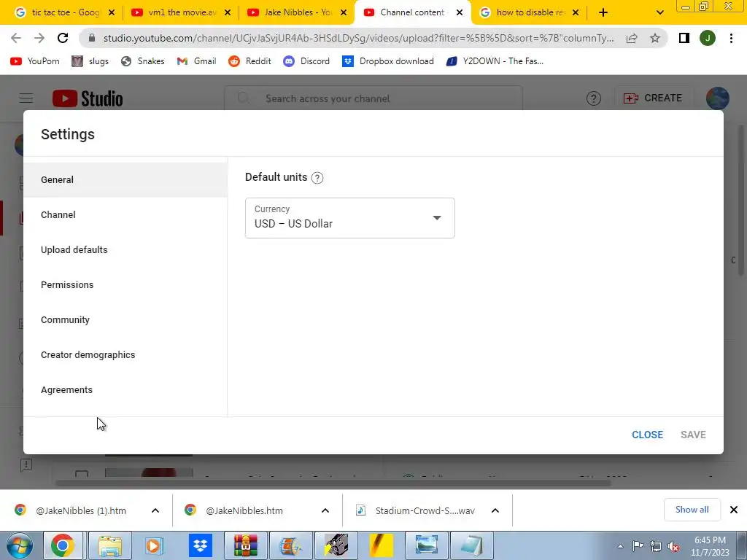Open the hamburger menu in Studio

(x=26, y=98)
